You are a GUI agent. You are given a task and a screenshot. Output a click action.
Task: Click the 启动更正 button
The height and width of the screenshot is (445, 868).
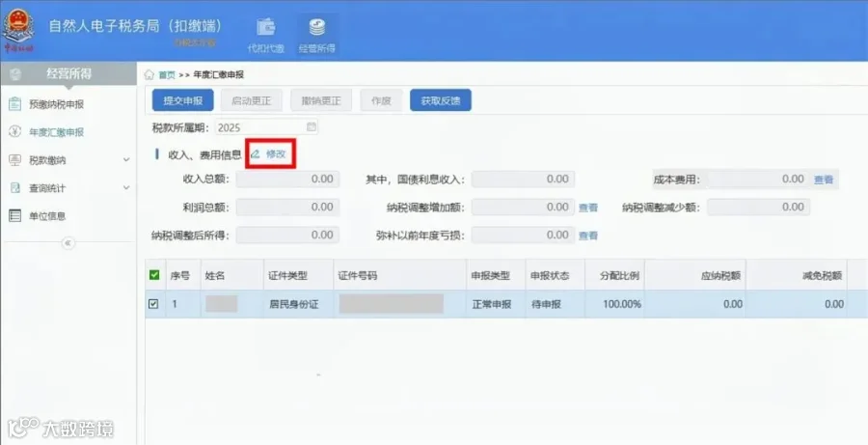tap(252, 100)
